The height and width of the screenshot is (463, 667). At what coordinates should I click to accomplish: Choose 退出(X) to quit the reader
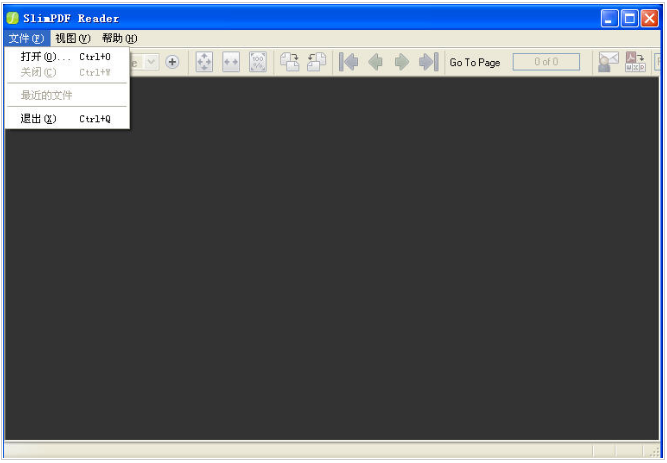(x=67, y=119)
